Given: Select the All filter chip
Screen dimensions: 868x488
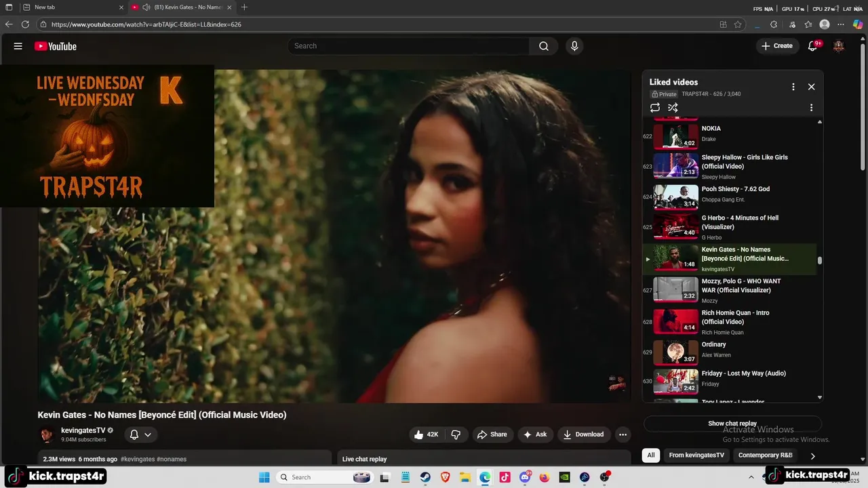Looking at the screenshot, I should tap(651, 455).
